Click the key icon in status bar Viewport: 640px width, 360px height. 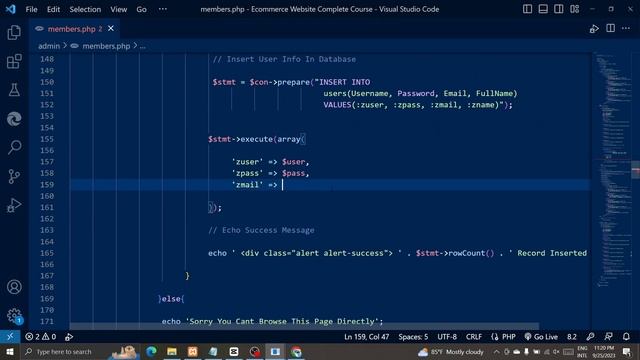tap(590, 337)
